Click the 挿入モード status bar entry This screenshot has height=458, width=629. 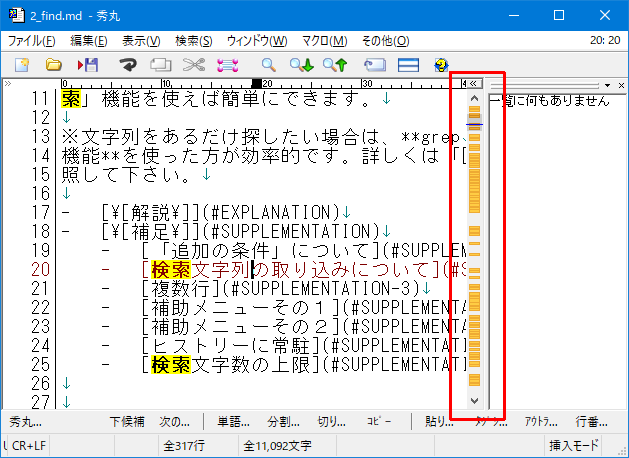[x=574, y=446]
